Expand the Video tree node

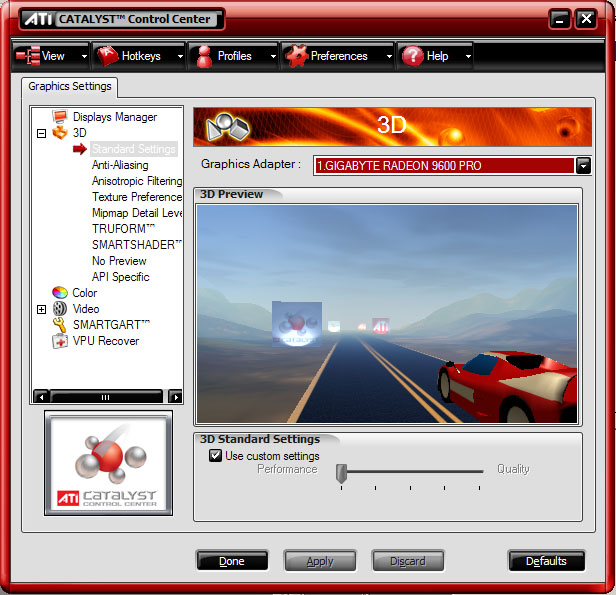[41, 309]
